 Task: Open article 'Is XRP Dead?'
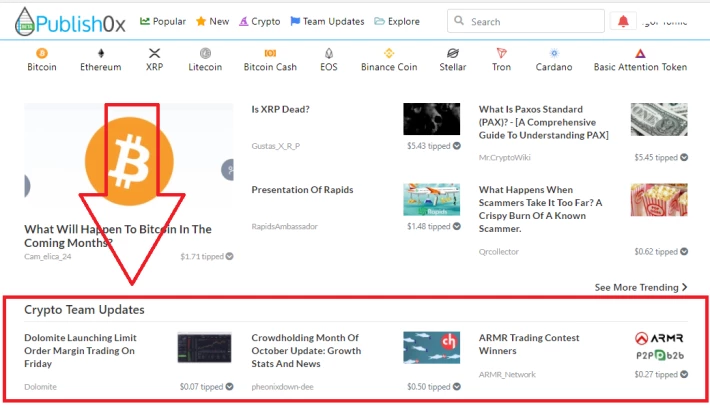pos(280,109)
